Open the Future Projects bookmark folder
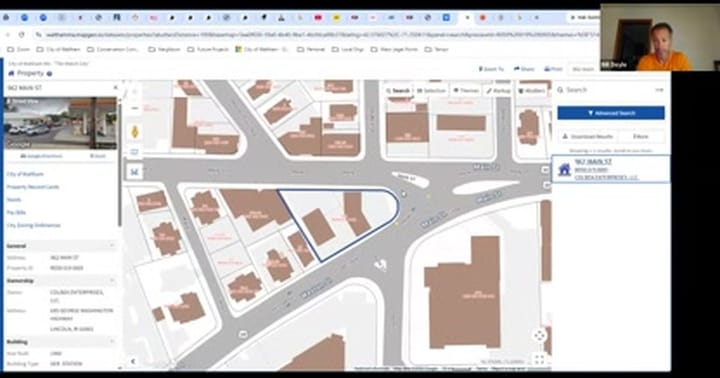 pyautogui.click(x=208, y=49)
